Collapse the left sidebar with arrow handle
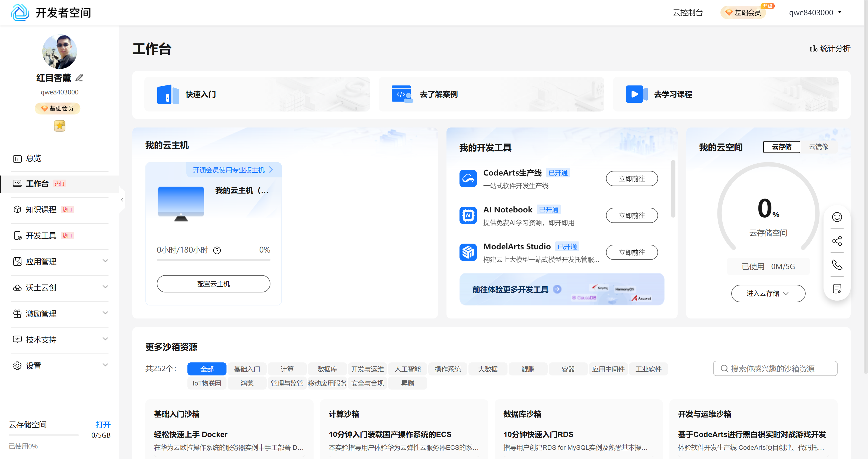This screenshot has height=459, width=868. [x=122, y=200]
